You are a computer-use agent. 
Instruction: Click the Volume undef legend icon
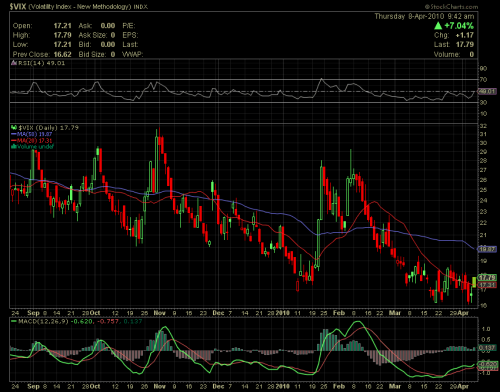click(x=14, y=146)
